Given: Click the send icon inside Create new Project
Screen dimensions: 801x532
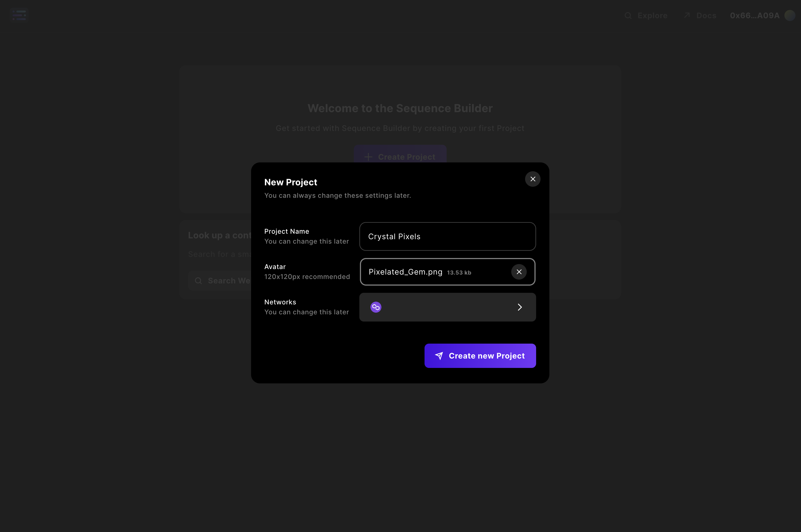Looking at the screenshot, I should pos(439,355).
